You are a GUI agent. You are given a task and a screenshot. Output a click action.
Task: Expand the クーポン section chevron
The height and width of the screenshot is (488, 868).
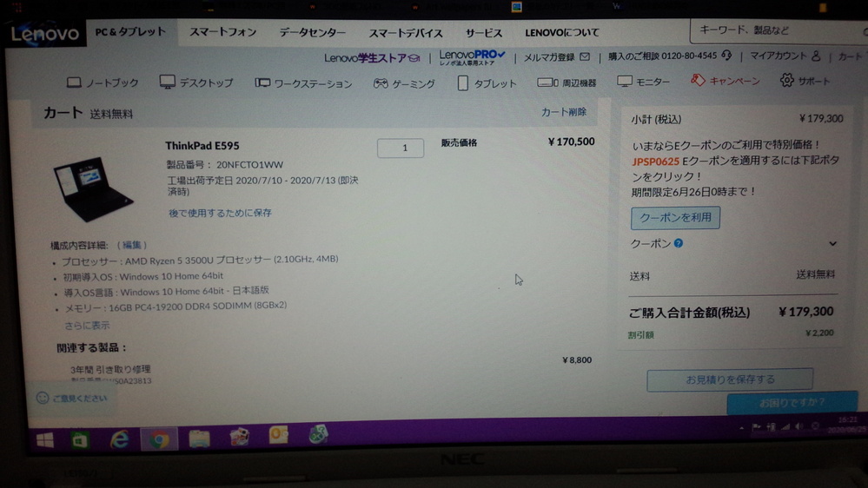pos(832,243)
